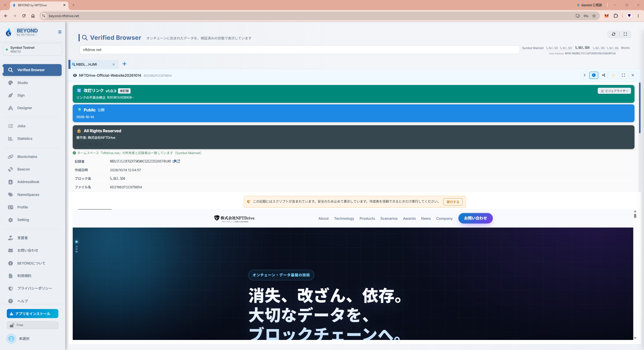Open Setting in the sidebar

coord(32,220)
